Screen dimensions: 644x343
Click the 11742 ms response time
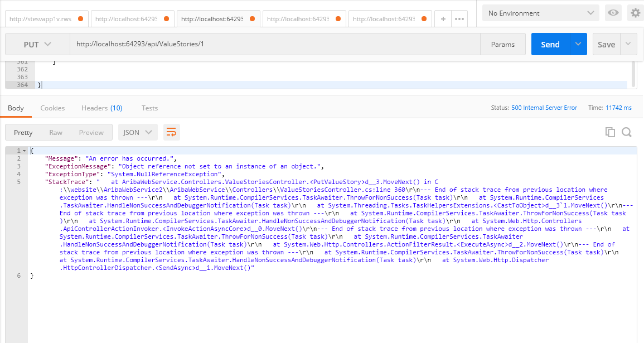pyautogui.click(x=618, y=108)
